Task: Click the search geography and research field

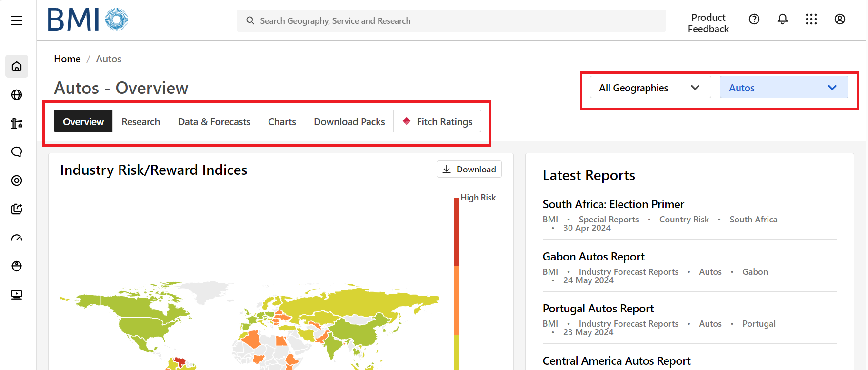Action: (x=451, y=21)
